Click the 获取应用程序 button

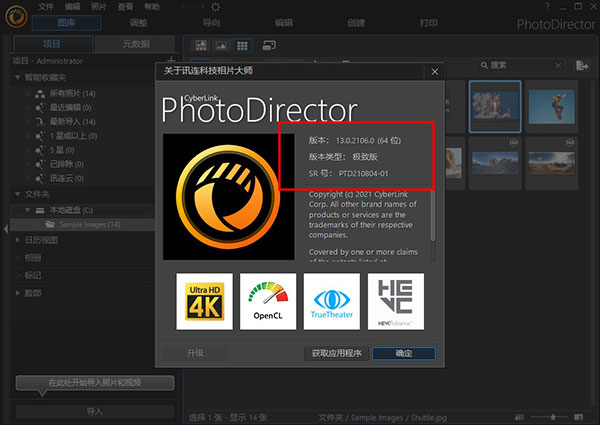pyautogui.click(x=337, y=353)
